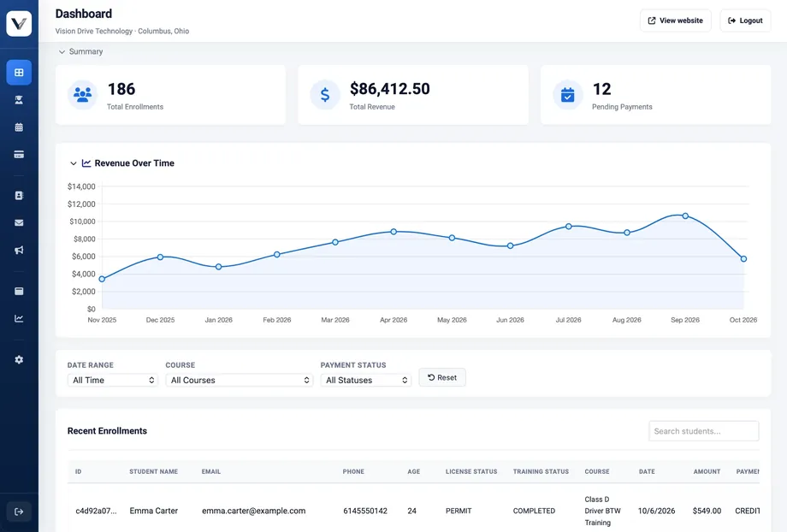Click the date 10/6/2026 cell
The width and height of the screenshot is (787, 532).
(x=656, y=511)
